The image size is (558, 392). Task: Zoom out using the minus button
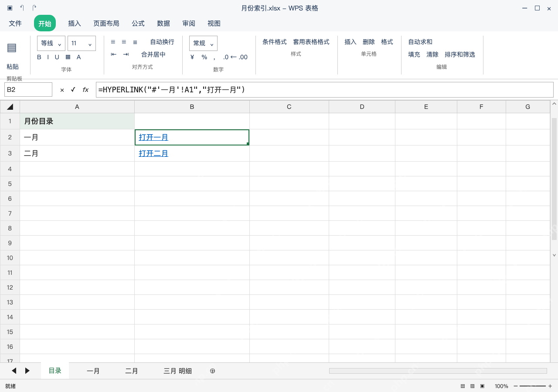click(516, 386)
